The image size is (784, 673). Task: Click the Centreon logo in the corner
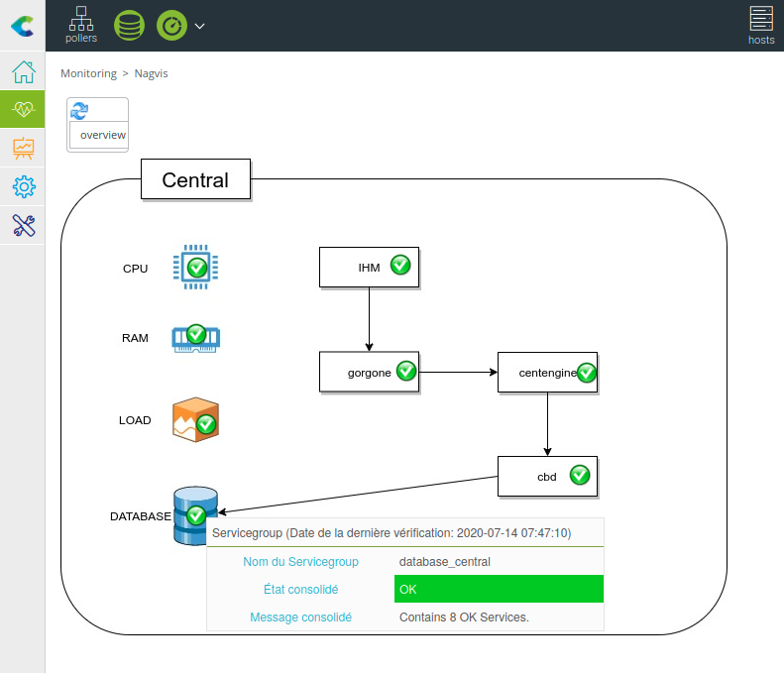pos(22,26)
